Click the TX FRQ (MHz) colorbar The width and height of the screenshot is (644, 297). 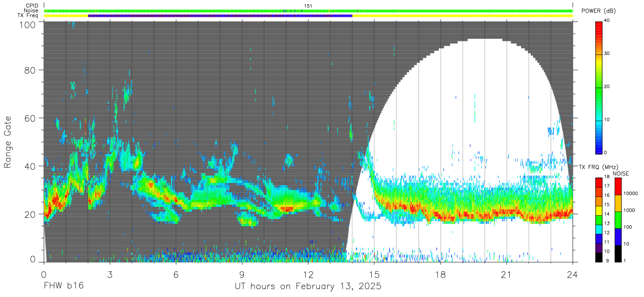[599, 219]
